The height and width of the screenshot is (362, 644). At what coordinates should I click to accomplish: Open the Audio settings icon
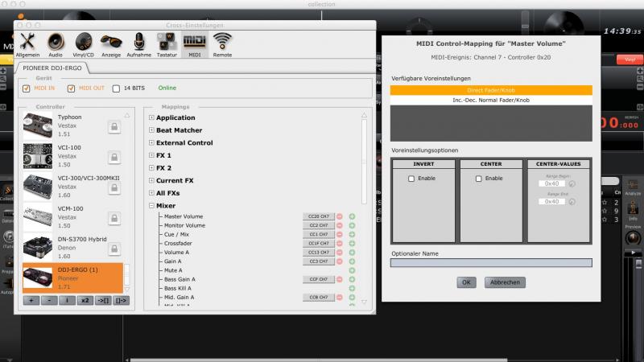tap(56, 44)
